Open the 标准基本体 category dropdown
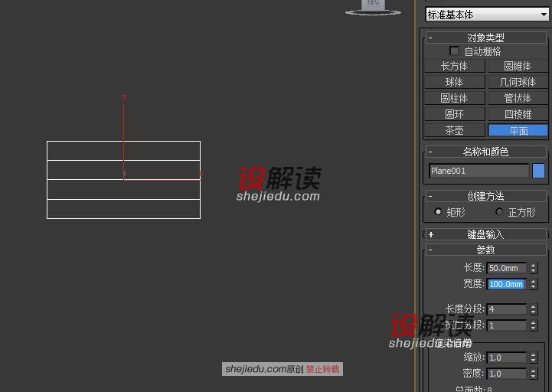 coord(487,15)
